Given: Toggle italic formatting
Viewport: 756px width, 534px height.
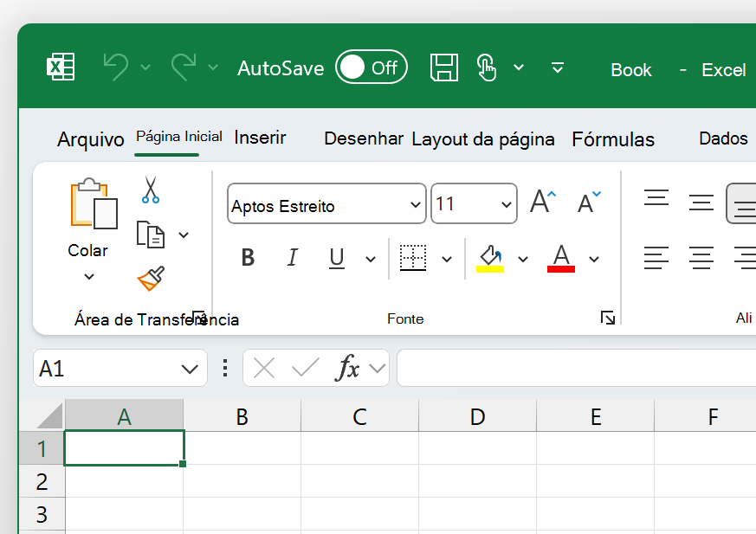Looking at the screenshot, I should (x=292, y=258).
